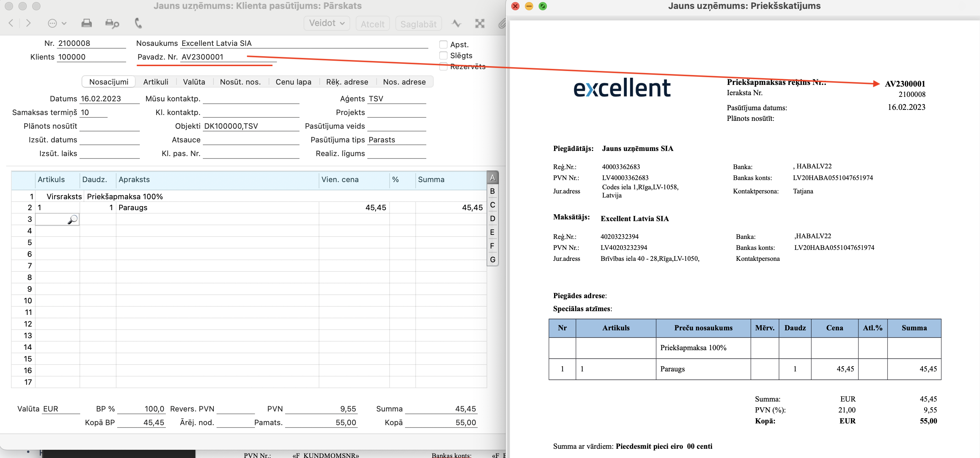The image size is (980, 458).
Task: Toggle the Slēgts checkbox
Action: (443, 55)
